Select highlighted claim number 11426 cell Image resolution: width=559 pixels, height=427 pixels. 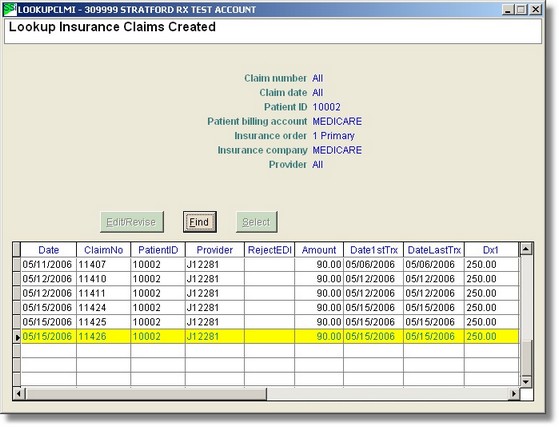(103, 336)
